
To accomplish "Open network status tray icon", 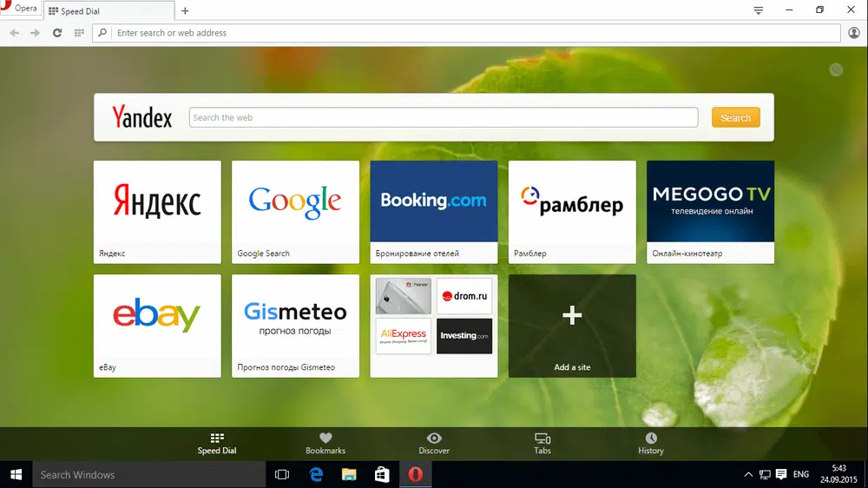I will [x=765, y=475].
